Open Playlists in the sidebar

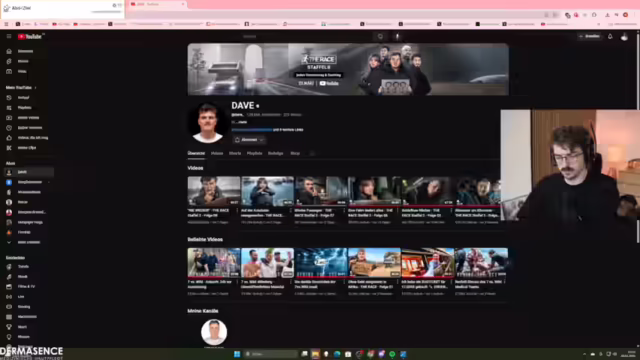[x=25, y=108]
